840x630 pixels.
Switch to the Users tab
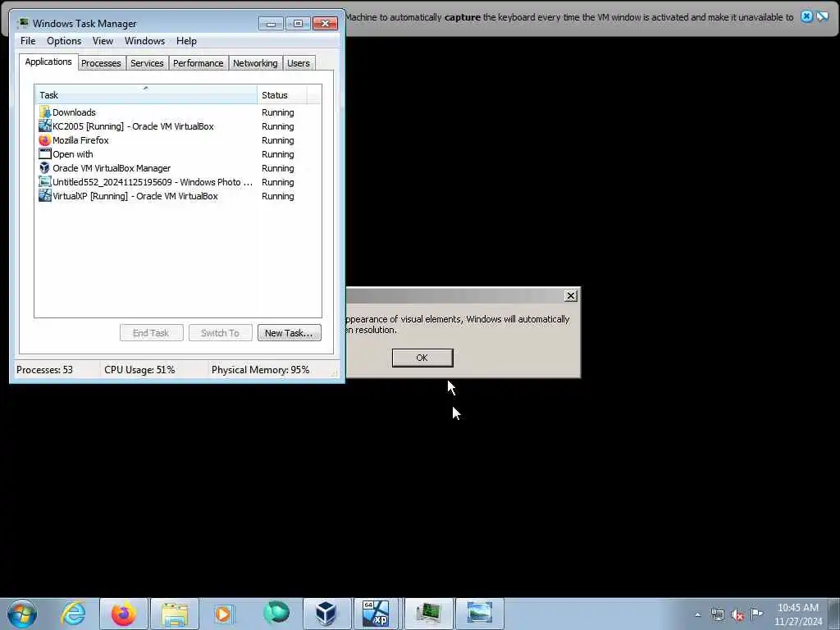point(299,63)
